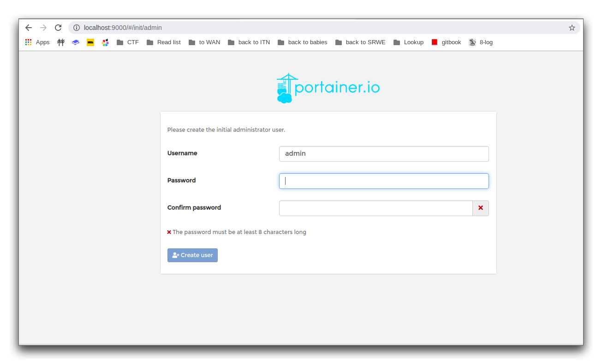Screen dimensions: 602x364
Task: Open the blue layered-stack bookmark icon
Action: pos(76,42)
